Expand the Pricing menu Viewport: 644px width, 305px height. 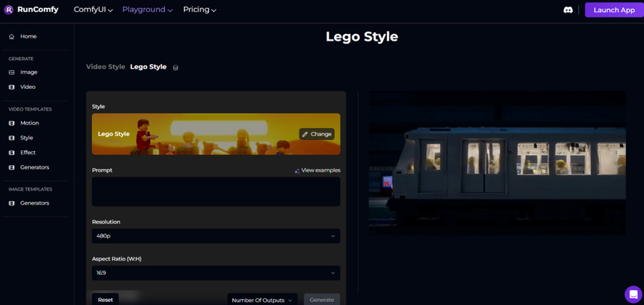click(x=200, y=10)
